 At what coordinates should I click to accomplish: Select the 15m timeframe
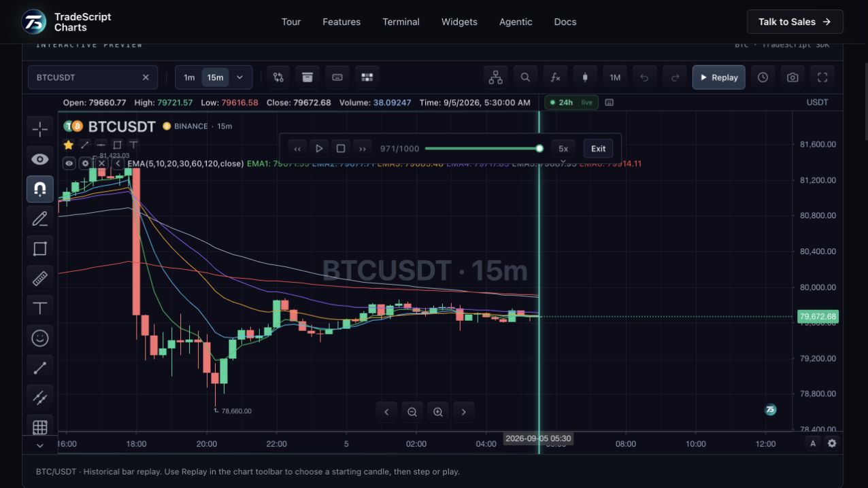pos(215,77)
